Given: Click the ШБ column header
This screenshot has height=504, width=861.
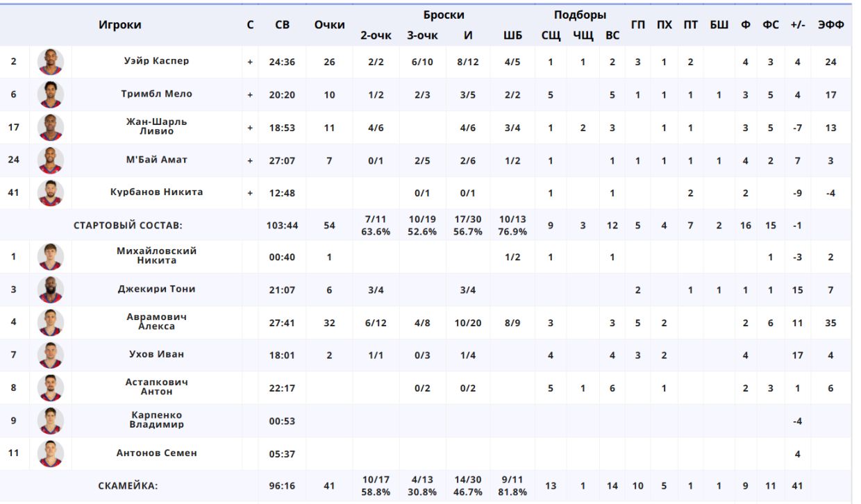Looking at the screenshot, I should [x=512, y=35].
